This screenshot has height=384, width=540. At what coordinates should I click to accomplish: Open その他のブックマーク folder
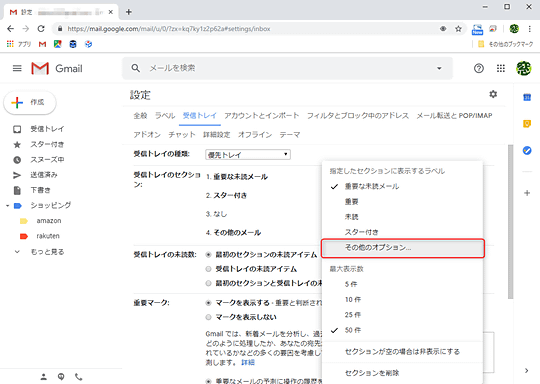[505, 44]
